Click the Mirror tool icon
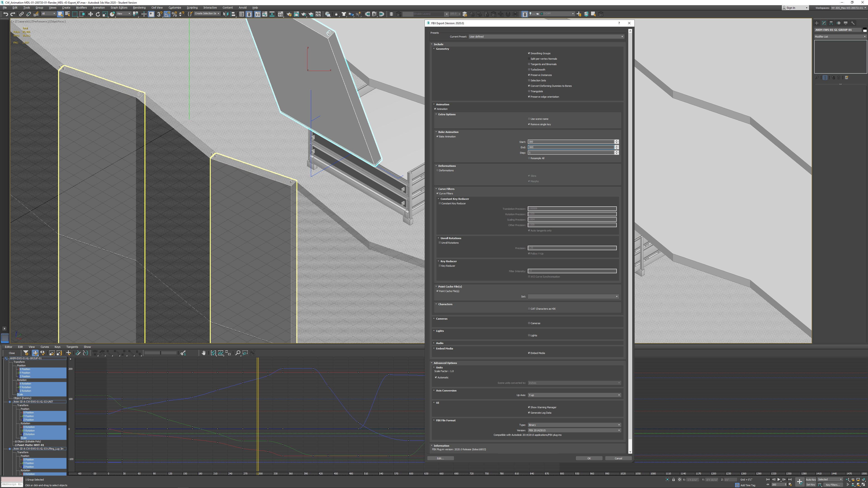Screen dimensions: 868x488 225,14
